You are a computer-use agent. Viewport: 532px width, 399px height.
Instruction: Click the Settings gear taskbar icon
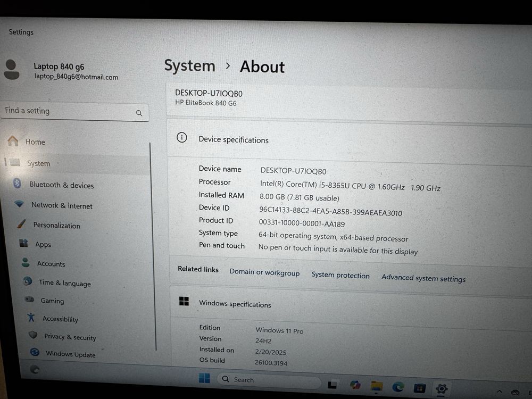[442, 389]
